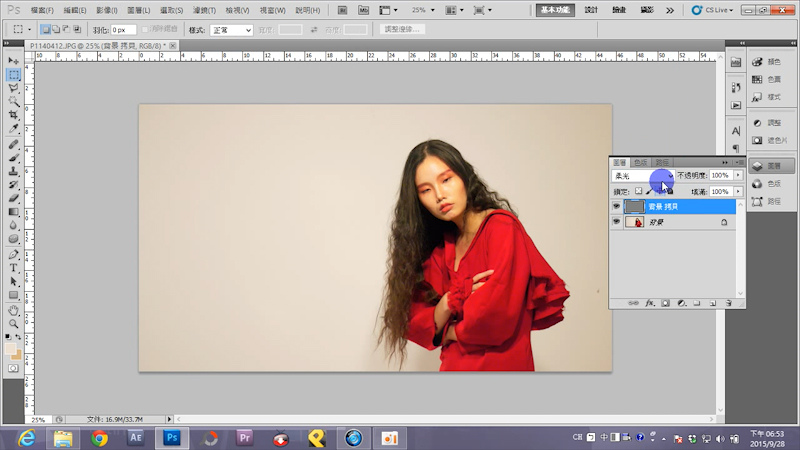The image size is (800, 450).
Task: Choose Add to selection mode
Action: [x=56, y=30]
